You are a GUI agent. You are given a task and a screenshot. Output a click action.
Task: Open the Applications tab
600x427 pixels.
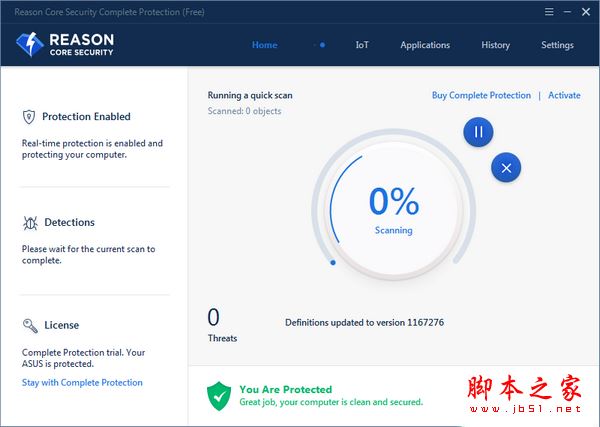(425, 45)
